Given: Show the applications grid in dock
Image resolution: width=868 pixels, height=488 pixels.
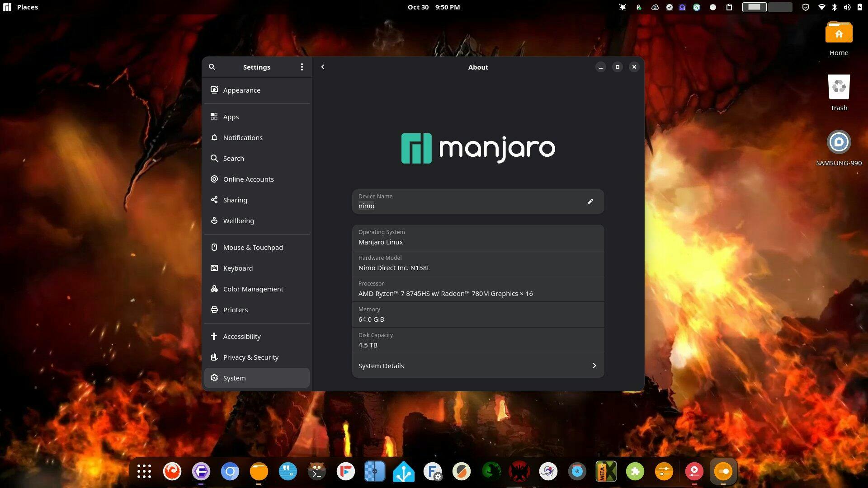Looking at the screenshot, I should click(x=144, y=472).
